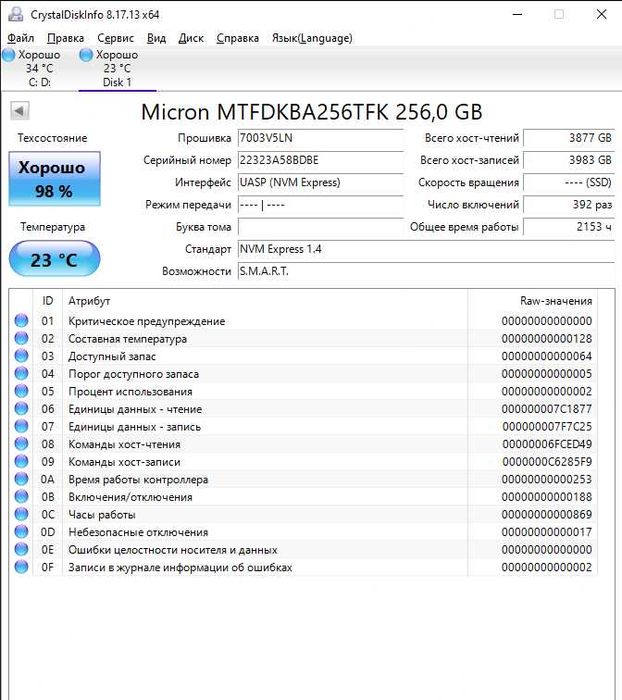Click status orb for Записи в журнале row
The image size is (622, 700).
21,567
